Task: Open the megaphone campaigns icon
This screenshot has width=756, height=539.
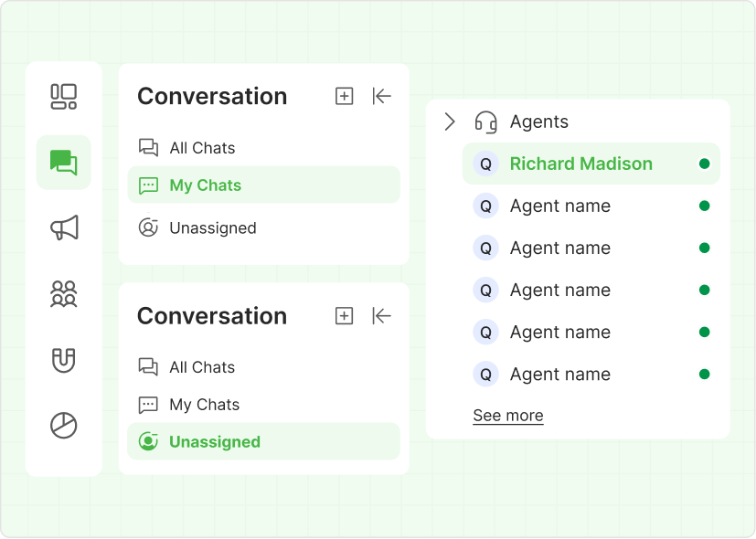Action: click(64, 228)
